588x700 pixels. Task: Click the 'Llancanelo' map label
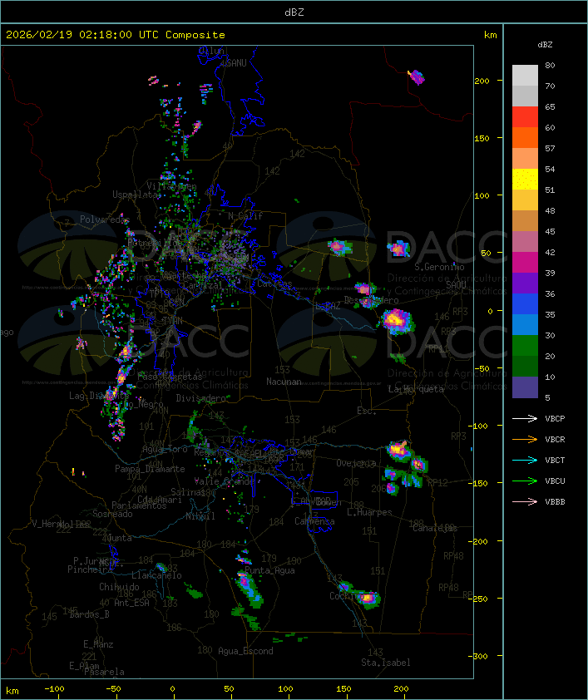156,576
